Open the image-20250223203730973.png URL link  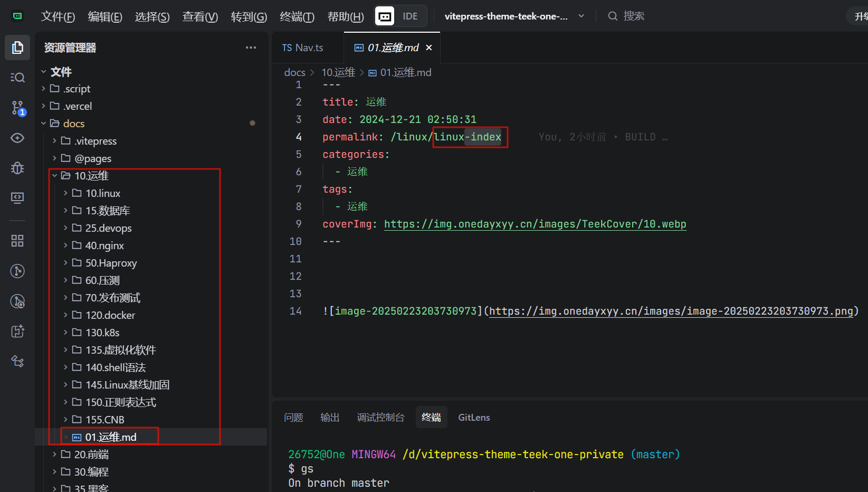click(x=671, y=311)
